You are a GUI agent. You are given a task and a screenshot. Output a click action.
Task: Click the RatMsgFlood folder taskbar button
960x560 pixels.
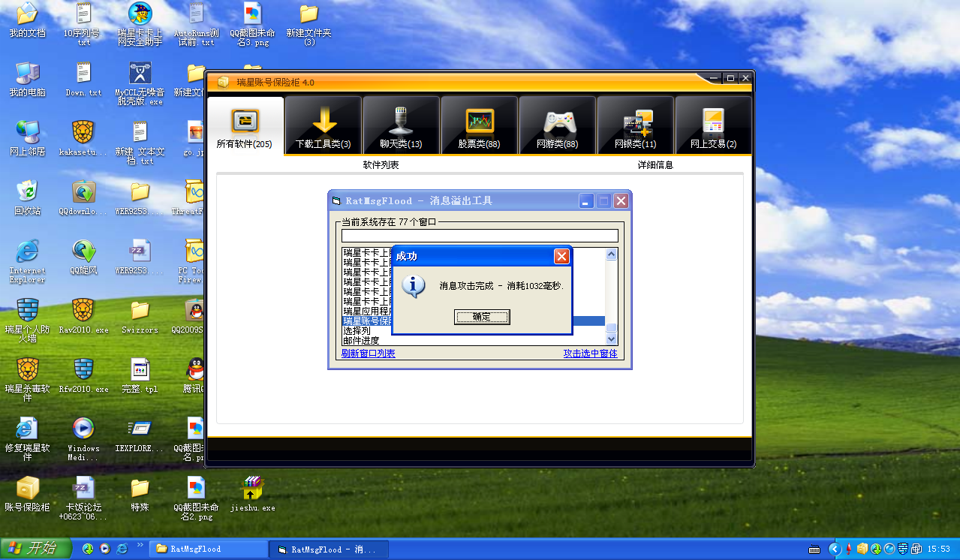click(x=208, y=549)
